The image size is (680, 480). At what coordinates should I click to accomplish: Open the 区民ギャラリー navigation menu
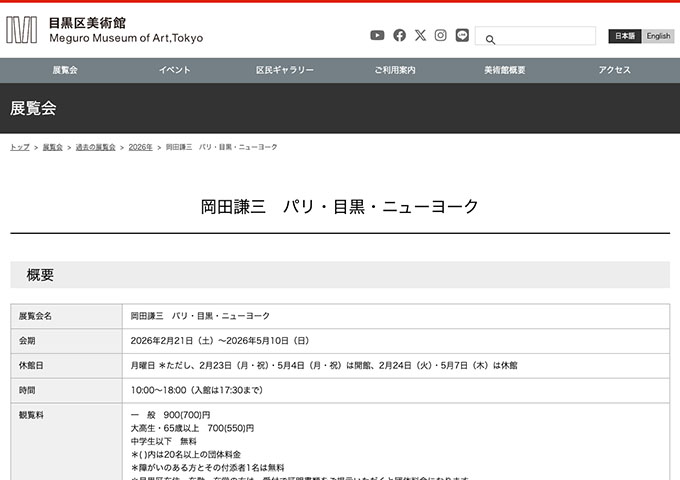point(285,70)
